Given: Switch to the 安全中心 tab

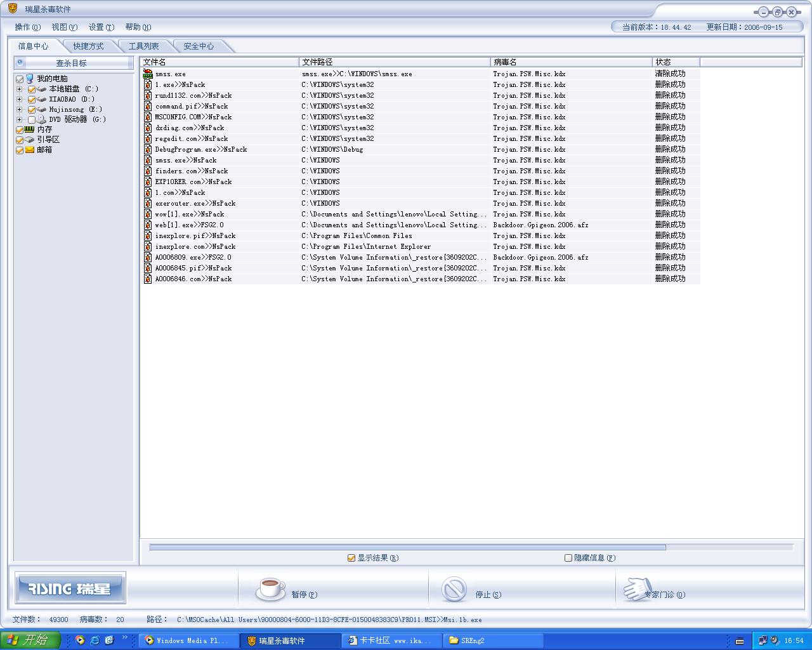Looking at the screenshot, I should click(199, 46).
